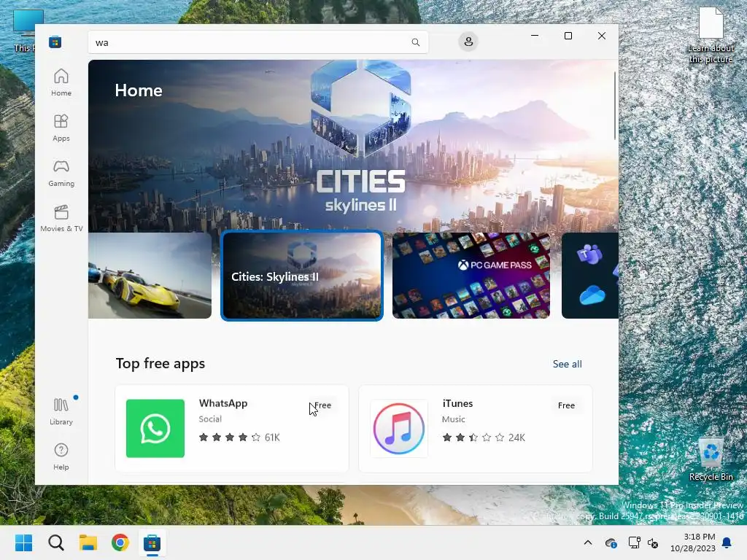Click Free button on the WhatsApp card

tap(322, 405)
